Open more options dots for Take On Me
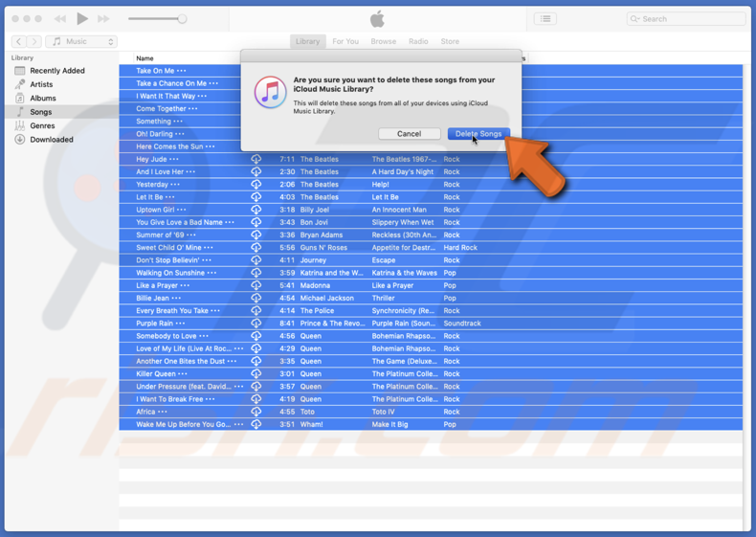 [x=181, y=71]
